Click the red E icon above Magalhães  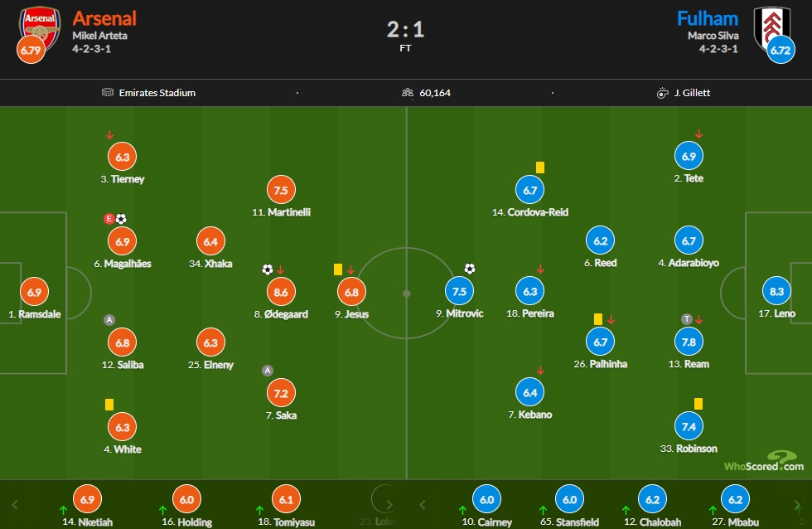tap(109, 219)
